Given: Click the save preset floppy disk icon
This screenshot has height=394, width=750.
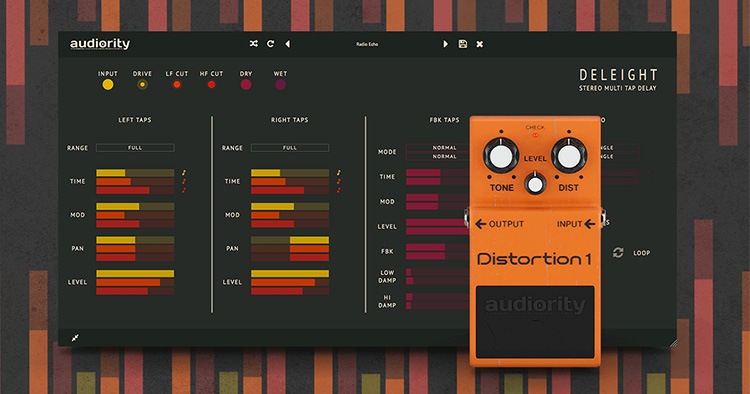Looking at the screenshot, I should click(463, 44).
